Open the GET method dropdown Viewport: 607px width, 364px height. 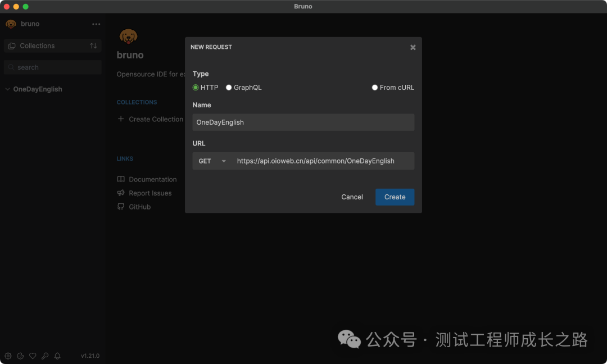coord(212,161)
